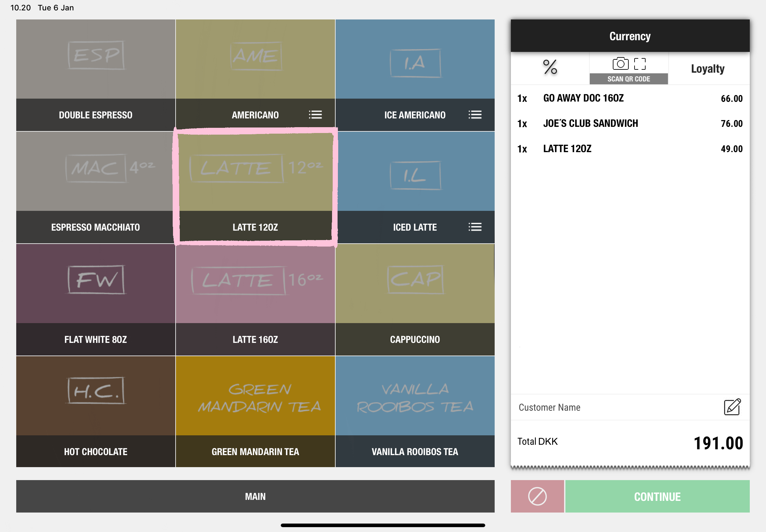Tap the camera scan icon
This screenshot has width=766, height=532.
click(x=620, y=63)
